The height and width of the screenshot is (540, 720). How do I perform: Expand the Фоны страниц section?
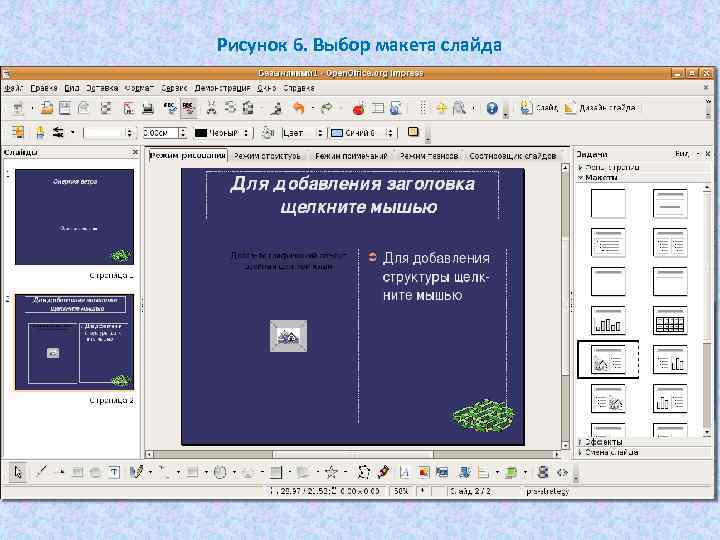pyautogui.click(x=609, y=168)
